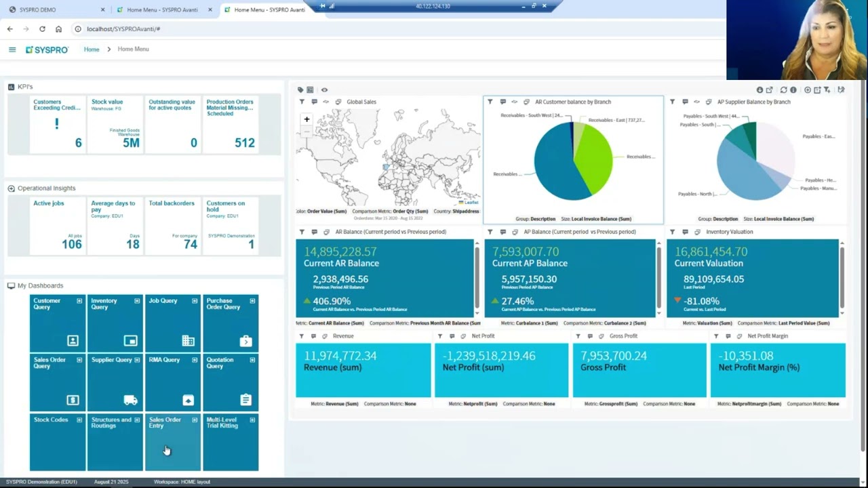Switch to the middle Home Menu browser tab
Image resolution: width=868 pixels, height=488 pixels.
pos(163,9)
